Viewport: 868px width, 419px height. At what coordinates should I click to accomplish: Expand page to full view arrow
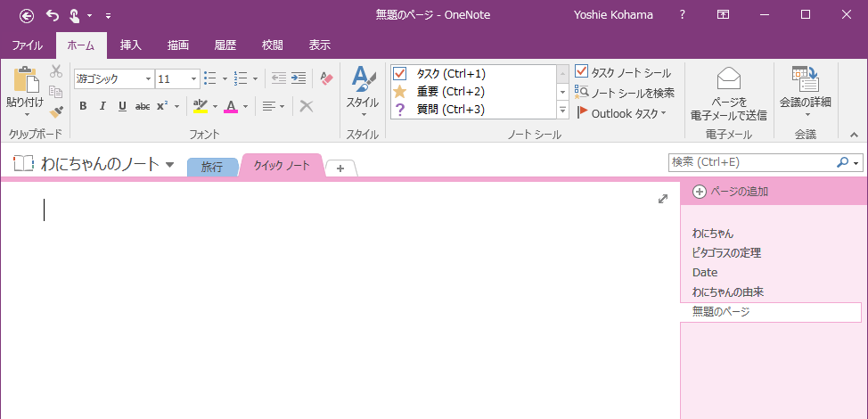(x=663, y=199)
